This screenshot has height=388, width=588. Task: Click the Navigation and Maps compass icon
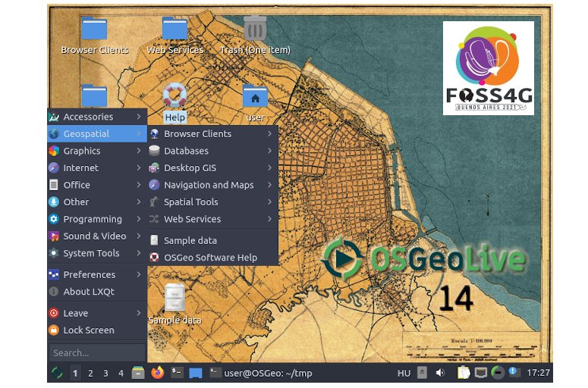154,185
